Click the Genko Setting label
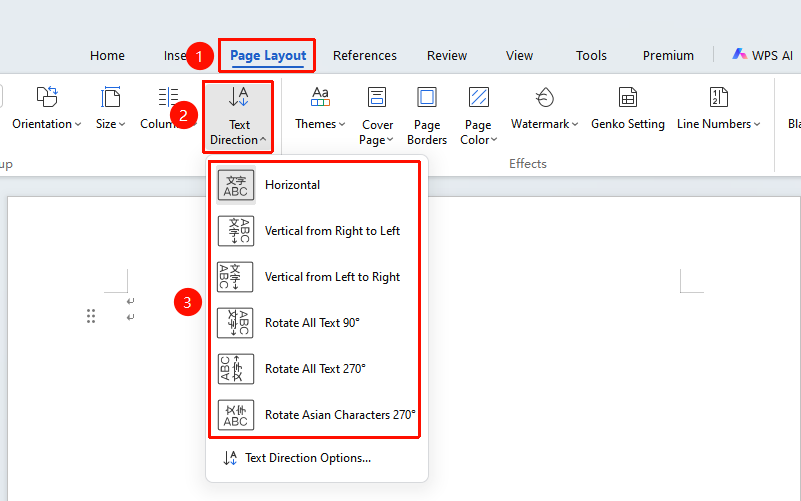Image resolution: width=801 pixels, height=501 pixels. (628, 124)
